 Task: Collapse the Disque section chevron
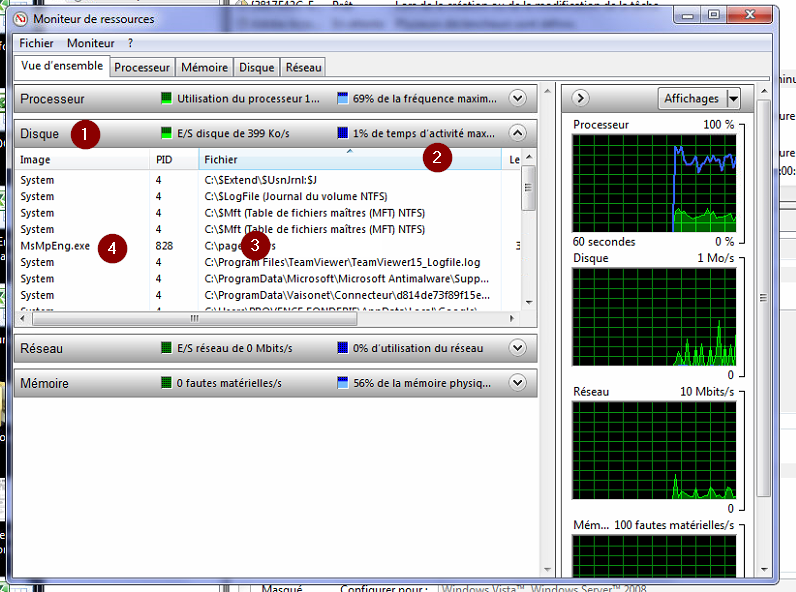517,133
